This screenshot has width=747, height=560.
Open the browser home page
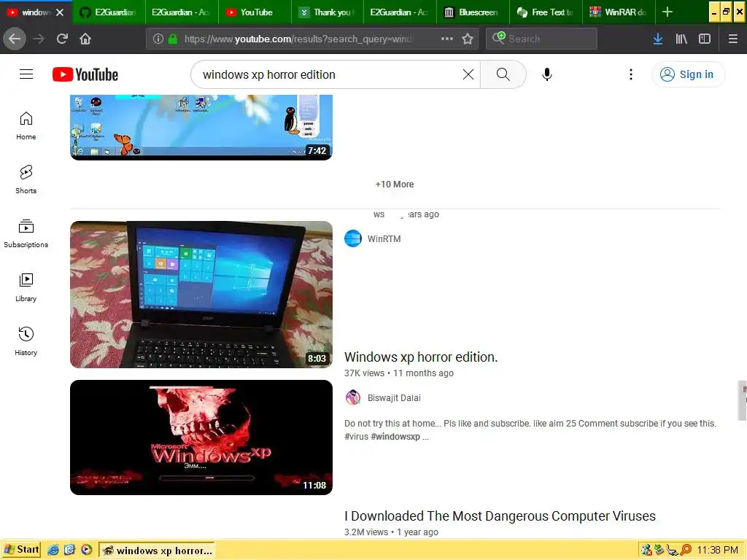tap(85, 39)
